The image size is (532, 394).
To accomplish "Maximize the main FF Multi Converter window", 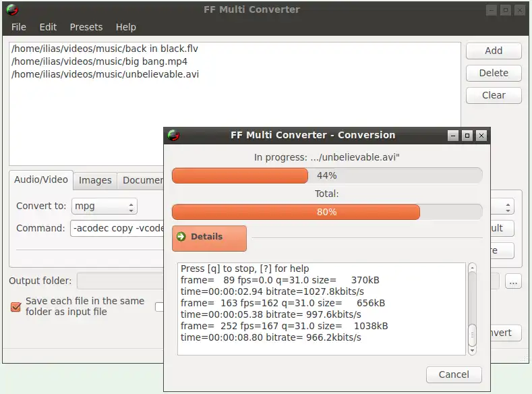I will [x=505, y=10].
